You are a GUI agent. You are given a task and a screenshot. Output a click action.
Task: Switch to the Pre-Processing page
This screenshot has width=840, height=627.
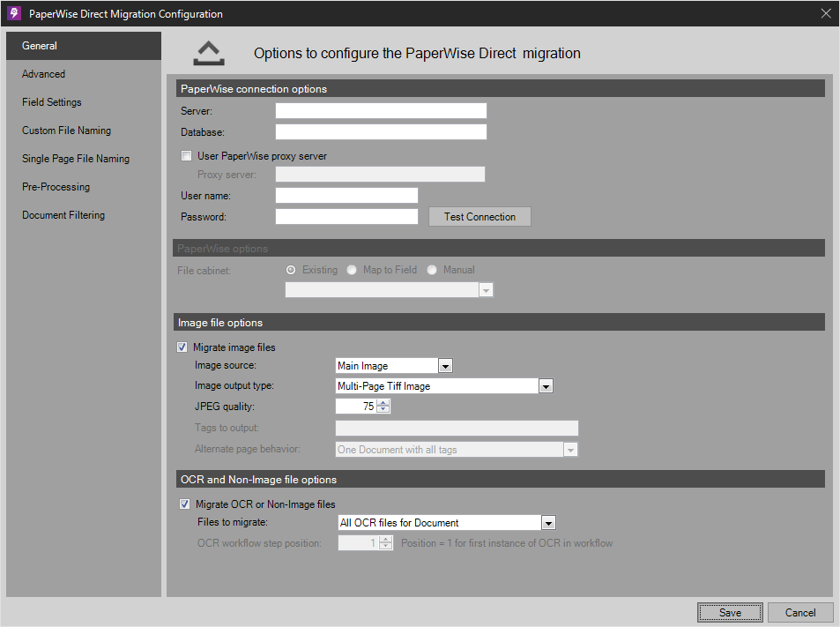(84, 187)
